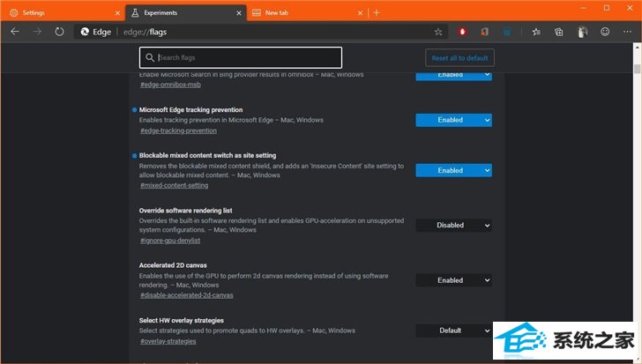This screenshot has width=642, height=364.
Task: Open Select HW overlay strategies dropdown
Action: pos(453,331)
